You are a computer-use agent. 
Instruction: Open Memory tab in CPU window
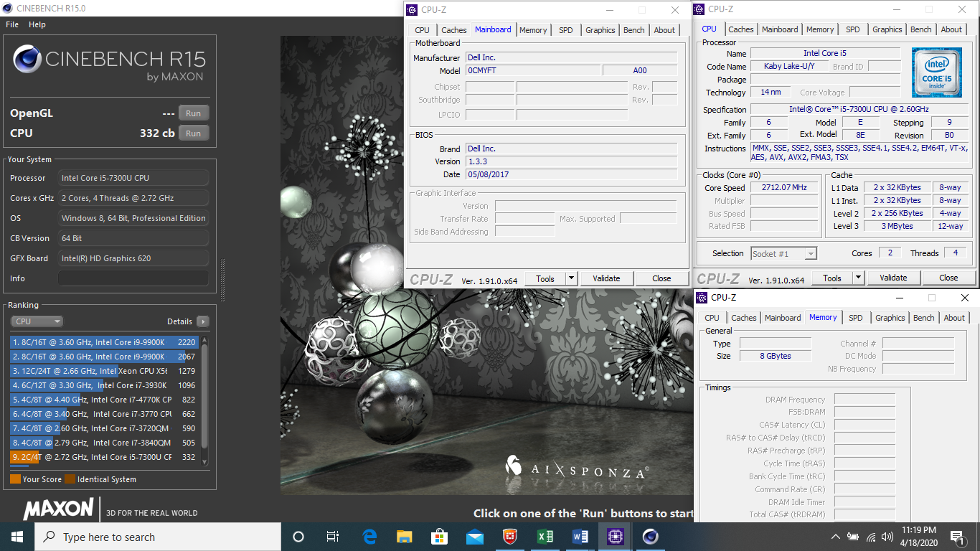pyautogui.click(x=820, y=29)
